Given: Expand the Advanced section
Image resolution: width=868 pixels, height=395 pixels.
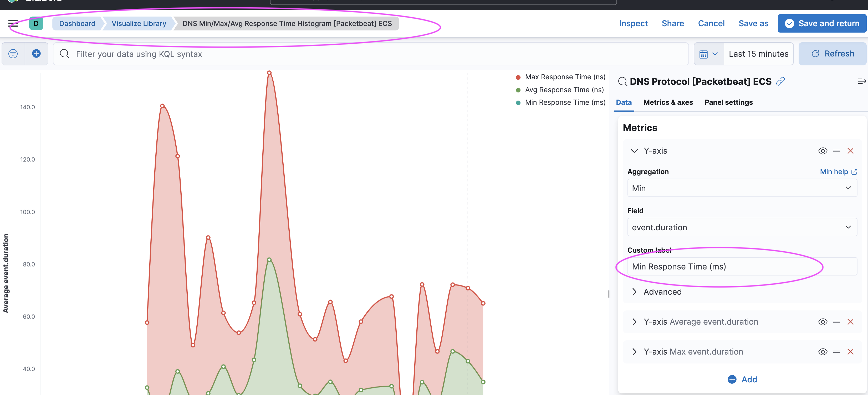Looking at the screenshot, I should [662, 292].
